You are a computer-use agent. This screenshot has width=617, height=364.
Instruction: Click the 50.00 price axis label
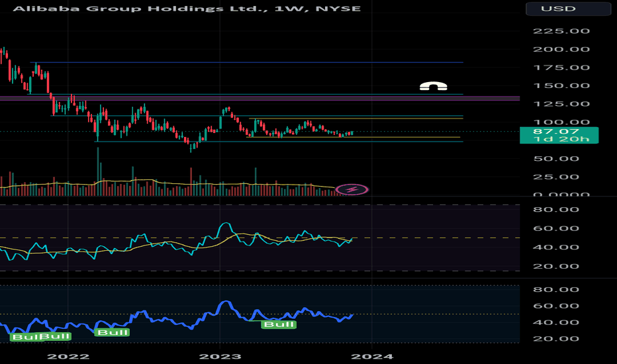pyautogui.click(x=556, y=159)
